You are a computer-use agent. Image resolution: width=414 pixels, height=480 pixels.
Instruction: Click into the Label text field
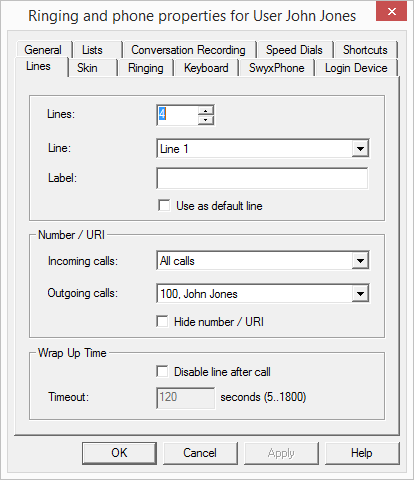point(262,178)
